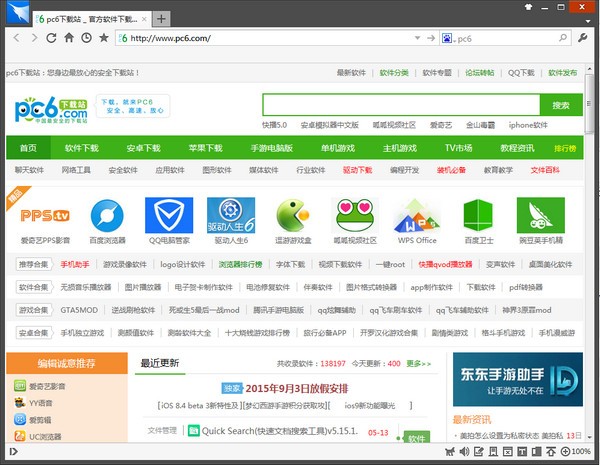Open the address bar history dropdown
Viewport: 600px width, 465px height.
point(417,38)
